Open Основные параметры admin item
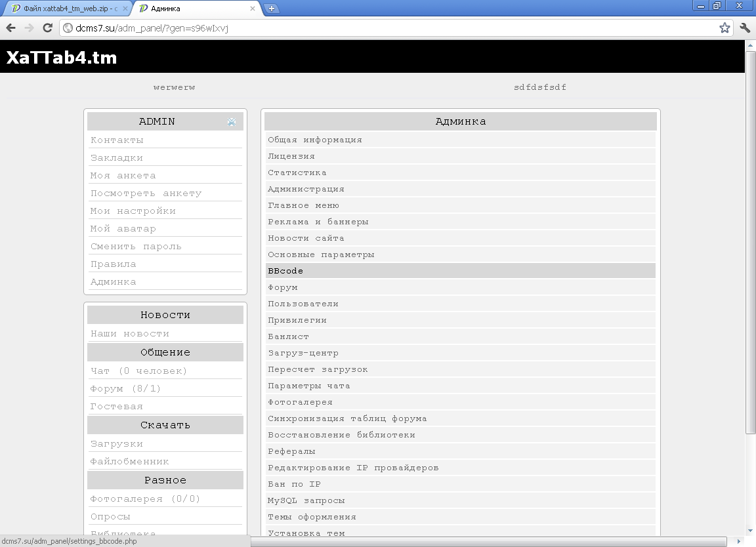This screenshot has height=547, width=756. [x=461, y=254]
